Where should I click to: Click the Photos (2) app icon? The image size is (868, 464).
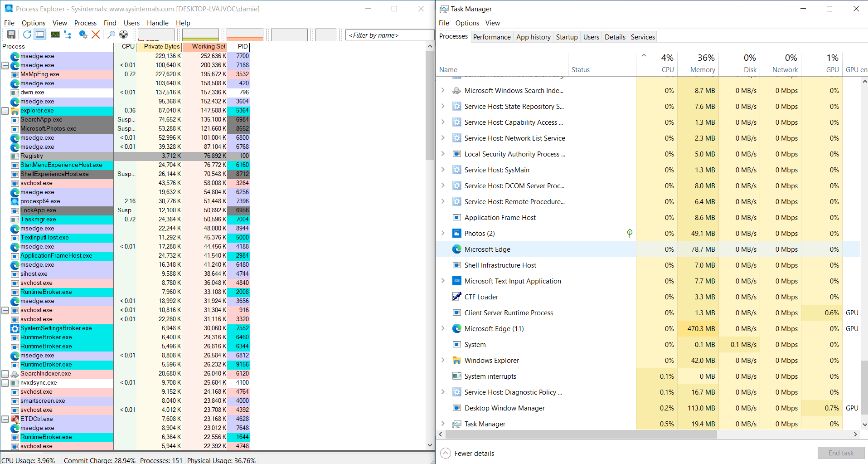click(x=457, y=234)
